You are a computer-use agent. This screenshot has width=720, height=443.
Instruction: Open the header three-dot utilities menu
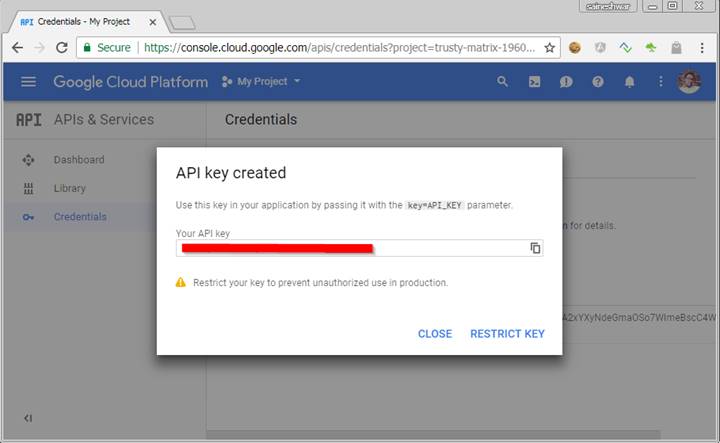(660, 82)
